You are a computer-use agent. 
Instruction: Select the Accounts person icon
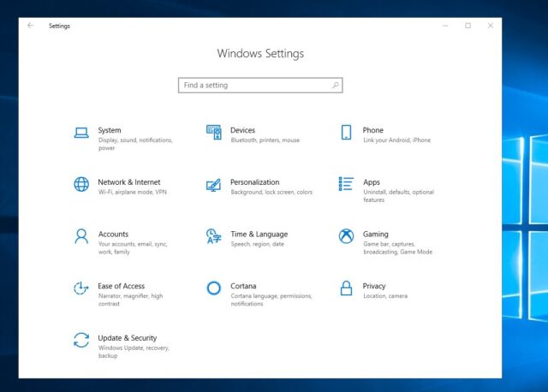click(81, 236)
